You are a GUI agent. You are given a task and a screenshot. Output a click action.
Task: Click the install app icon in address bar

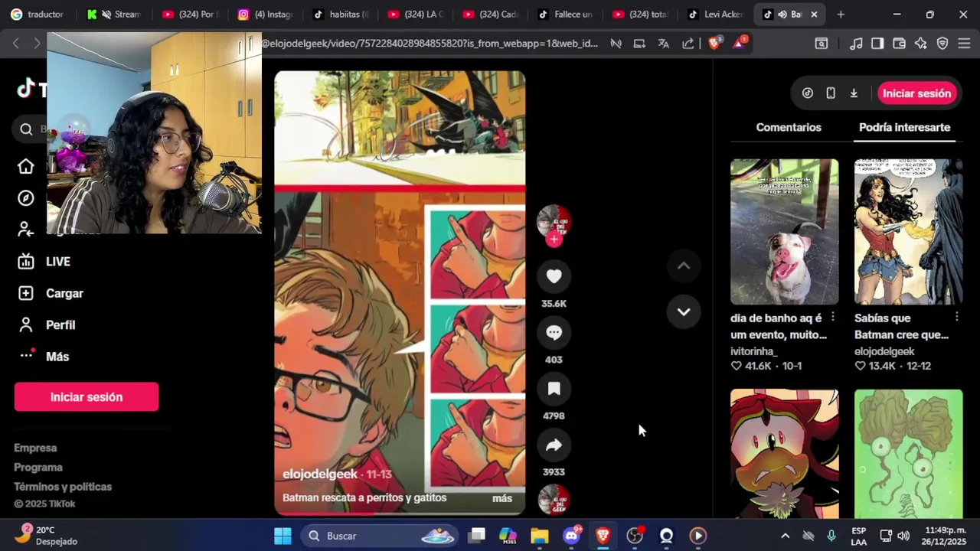639,44
